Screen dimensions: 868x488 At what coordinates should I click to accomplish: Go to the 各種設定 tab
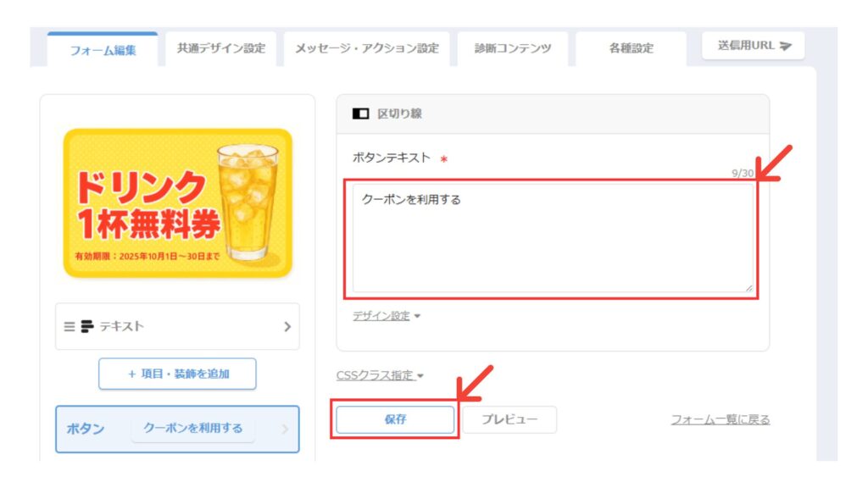coord(631,48)
